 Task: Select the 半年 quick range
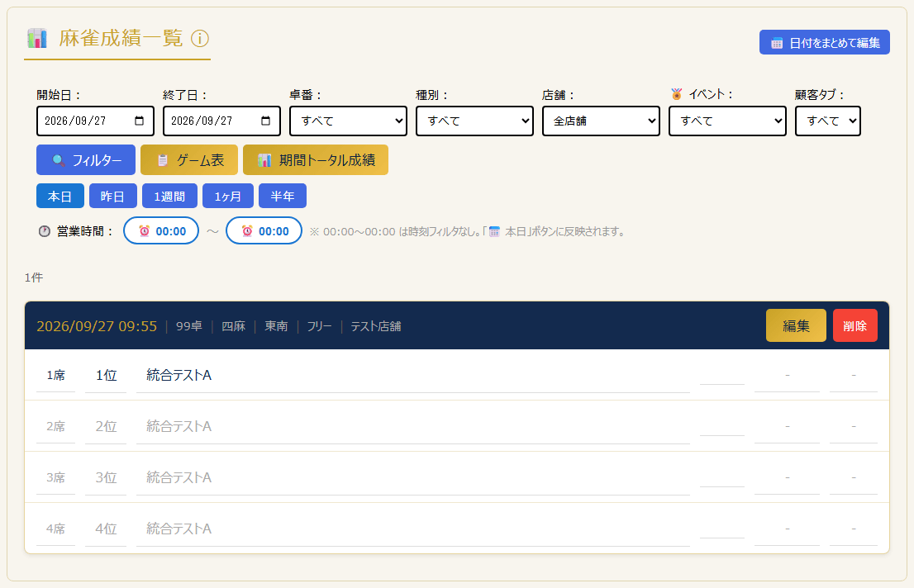(x=282, y=196)
